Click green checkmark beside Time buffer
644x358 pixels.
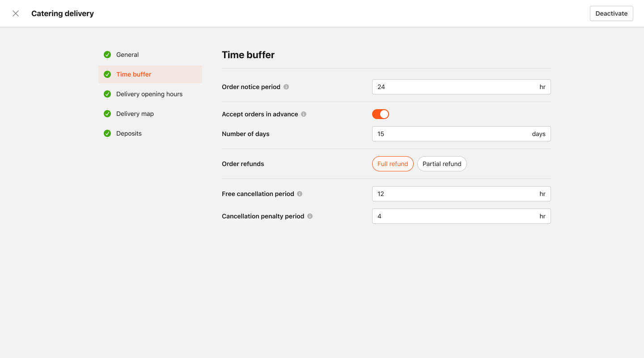click(x=107, y=74)
